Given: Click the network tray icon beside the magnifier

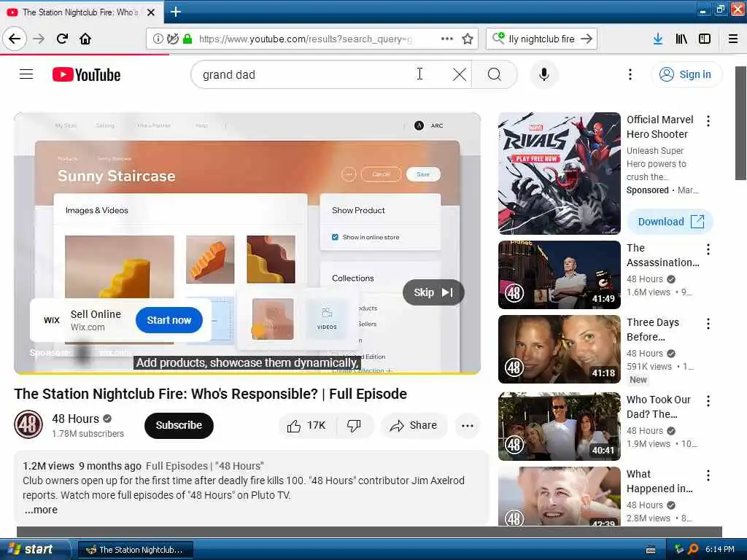Looking at the screenshot, I should pos(679,549).
